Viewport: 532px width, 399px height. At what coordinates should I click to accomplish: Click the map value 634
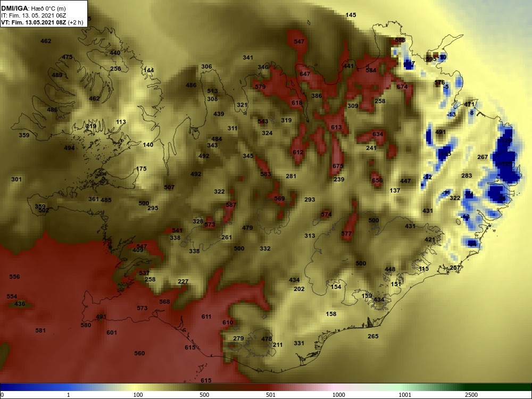tap(378, 134)
